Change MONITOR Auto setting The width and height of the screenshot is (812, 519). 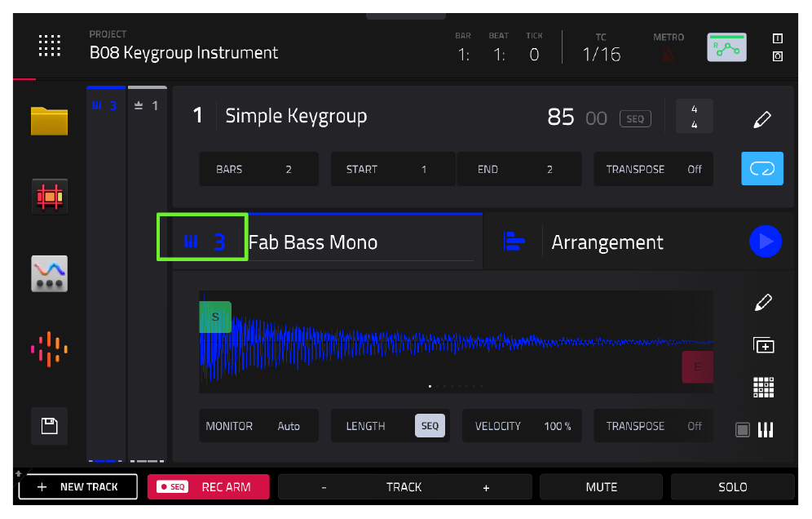point(258,426)
